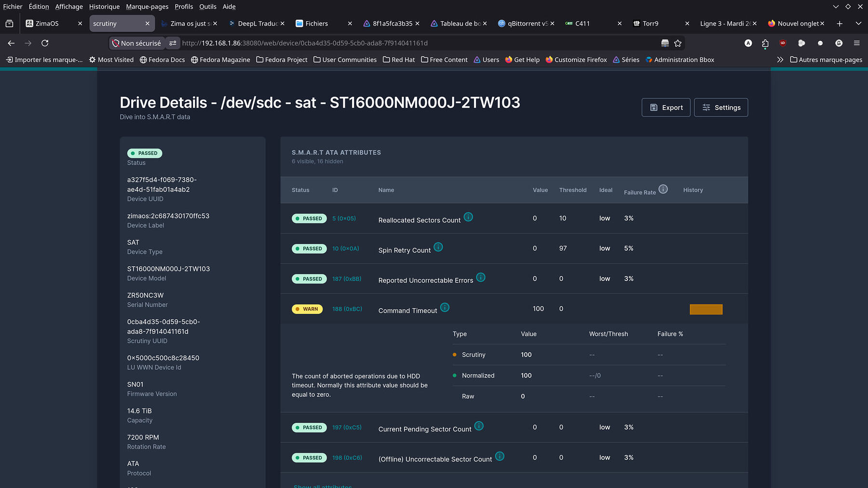868x488 pixels.
Task: Expand the Spin Retry Count row
Action: [514, 248]
